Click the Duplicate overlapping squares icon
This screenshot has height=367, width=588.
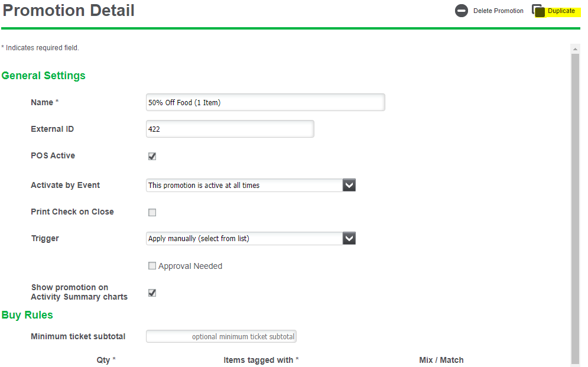[x=538, y=11]
